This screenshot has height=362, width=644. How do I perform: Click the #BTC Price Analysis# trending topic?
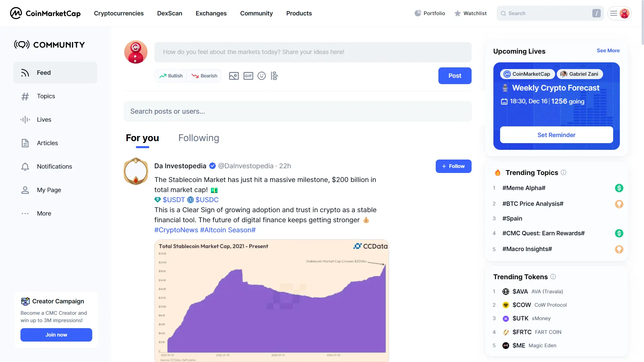533,203
